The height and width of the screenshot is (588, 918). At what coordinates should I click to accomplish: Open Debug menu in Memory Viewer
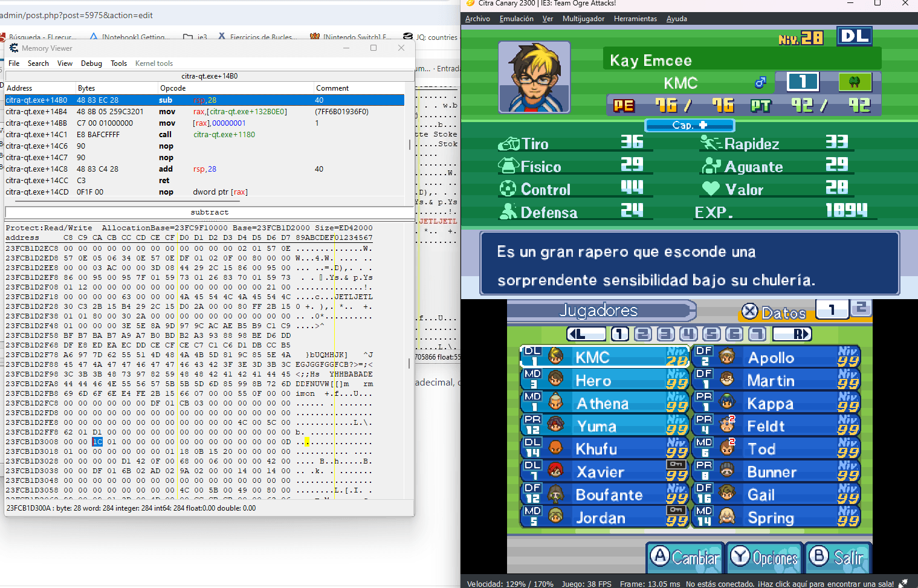tap(91, 63)
